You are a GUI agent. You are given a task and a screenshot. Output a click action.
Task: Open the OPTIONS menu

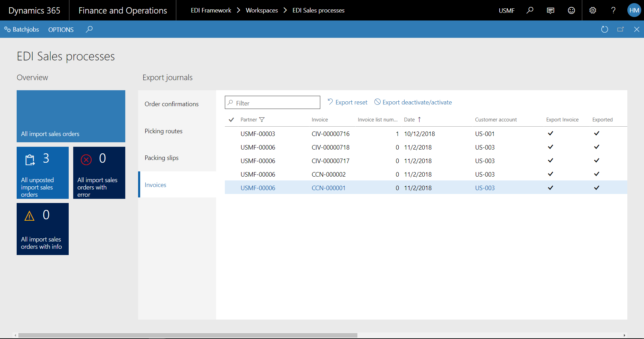coord(61,29)
